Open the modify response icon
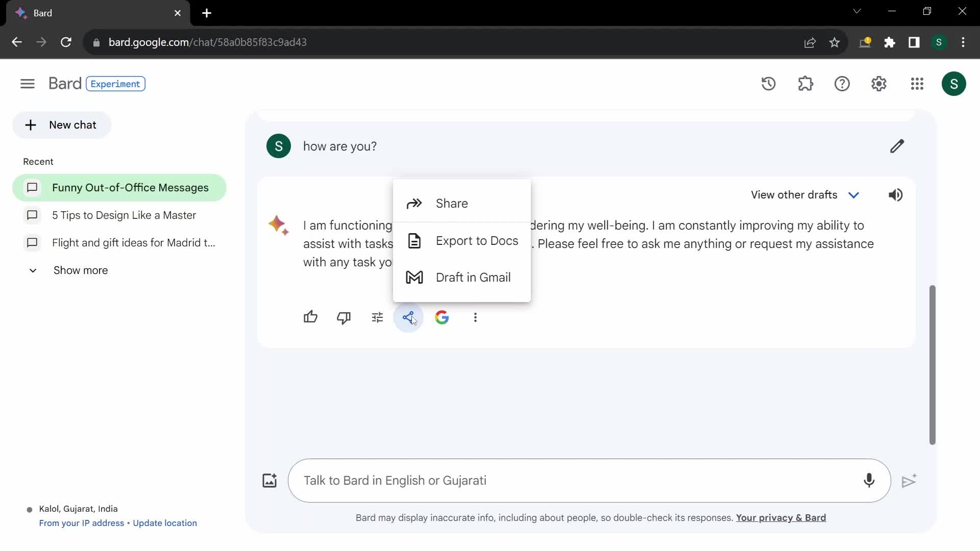Image resolution: width=980 pixels, height=551 pixels. (377, 317)
